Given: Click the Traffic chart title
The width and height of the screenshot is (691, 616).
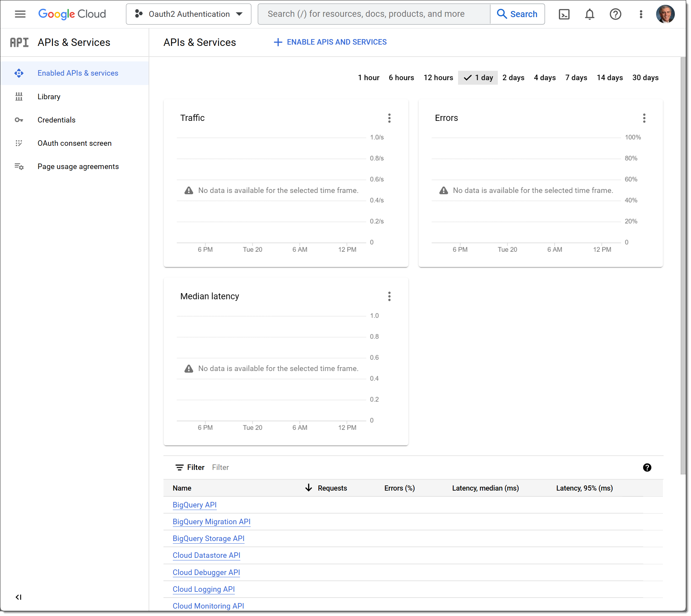Looking at the screenshot, I should (193, 118).
